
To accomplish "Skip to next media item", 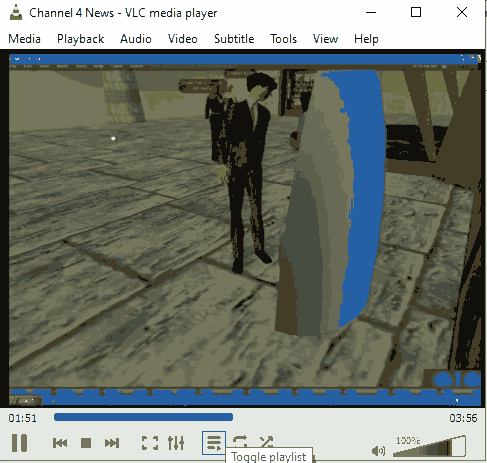I will click(112, 443).
